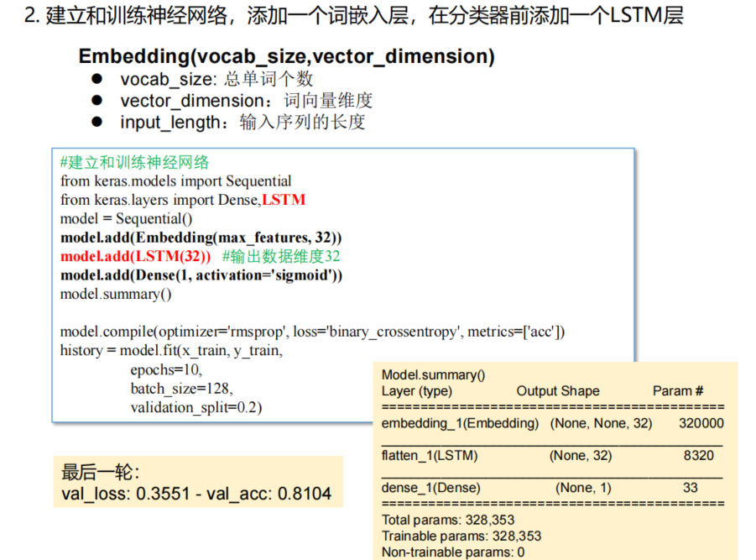Image resolution: width=756 pixels, height=560 pixels.
Task: Click the embedding_1(Embedding) row name
Action: click(460, 423)
